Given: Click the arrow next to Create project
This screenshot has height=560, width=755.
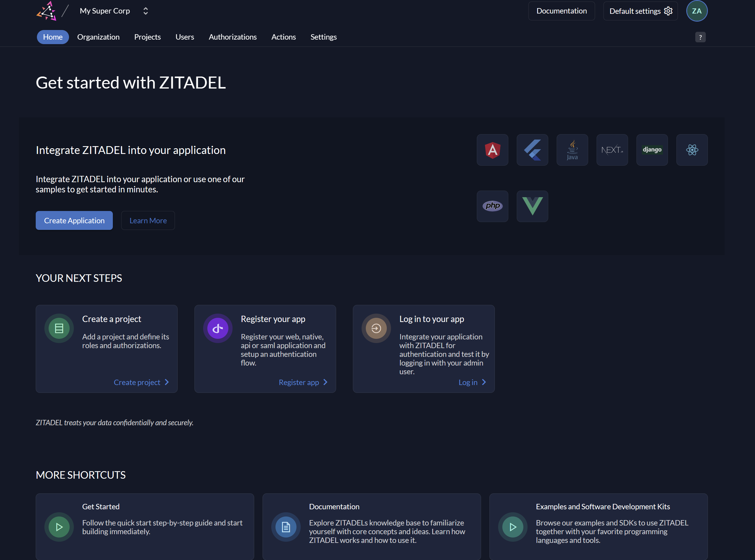Looking at the screenshot, I should click(x=167, y=382).
